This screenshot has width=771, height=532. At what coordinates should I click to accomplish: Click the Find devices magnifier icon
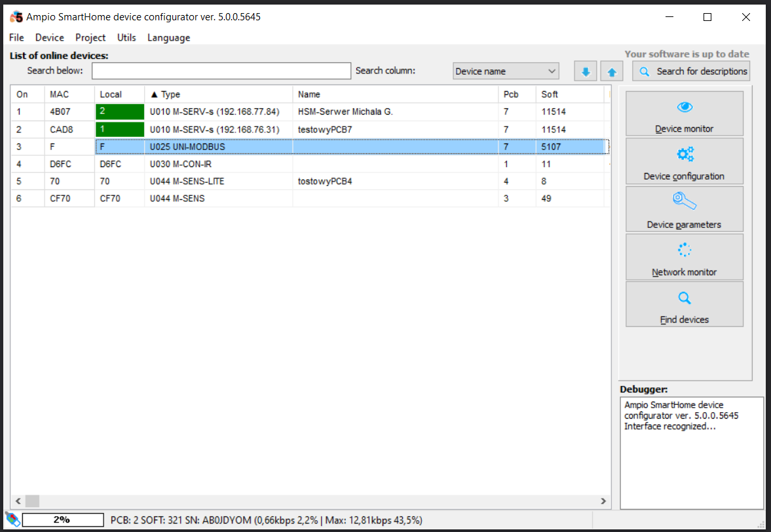[685, 297]
